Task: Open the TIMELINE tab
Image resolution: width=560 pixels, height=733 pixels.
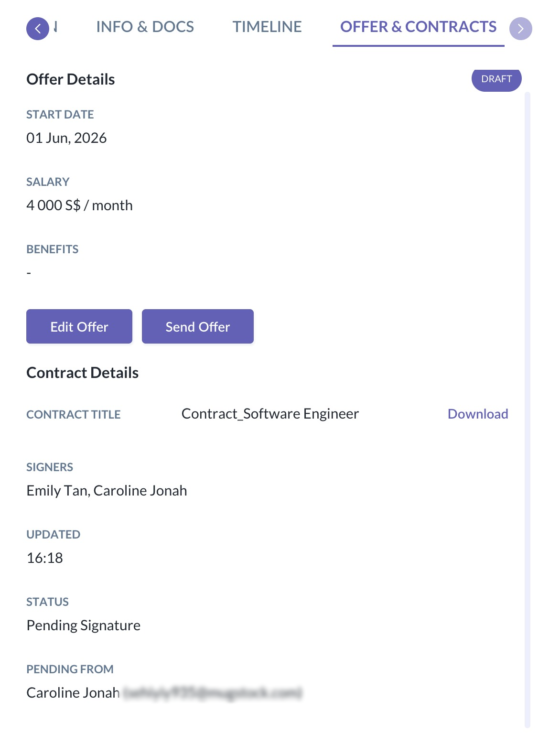Action: click(x=267, y=27)
